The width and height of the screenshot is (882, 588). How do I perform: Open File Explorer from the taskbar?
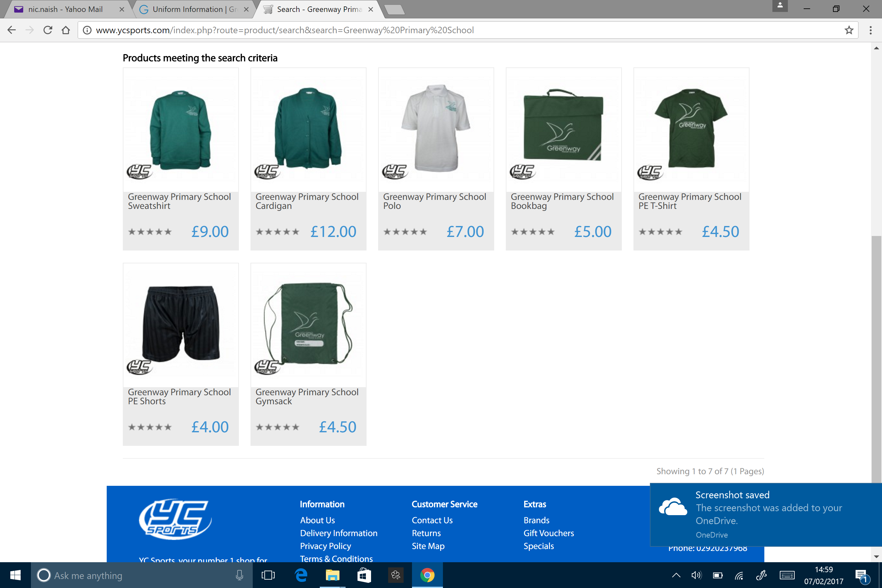click(x=332, y=575)
